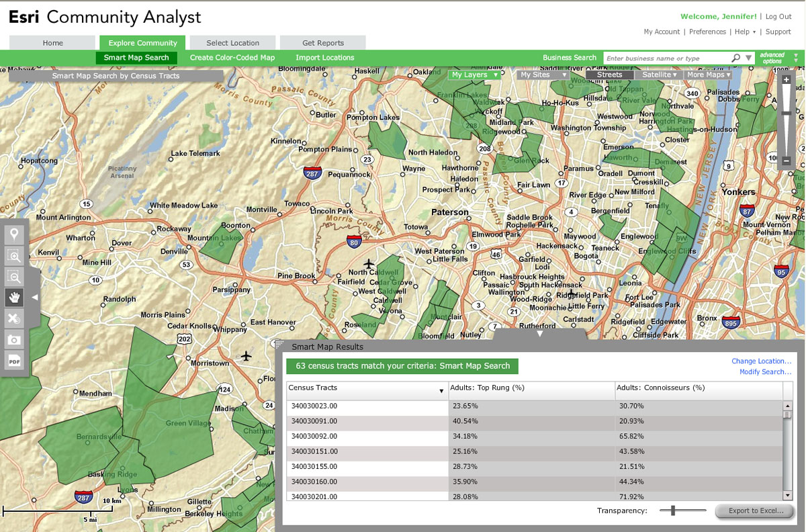Click the Support link
The height and width of the screenshot is (532, 806).
pyautogui.click(x=778, y=32)
